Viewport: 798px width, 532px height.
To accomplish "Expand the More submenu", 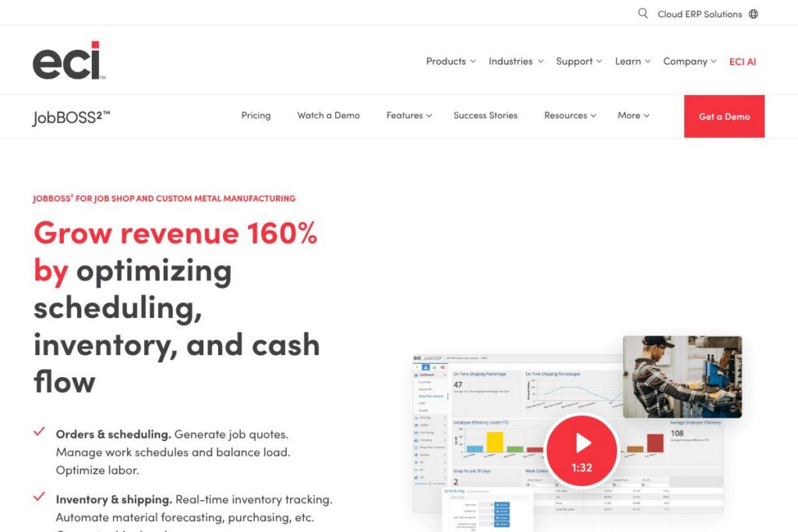I will (633, 115).
